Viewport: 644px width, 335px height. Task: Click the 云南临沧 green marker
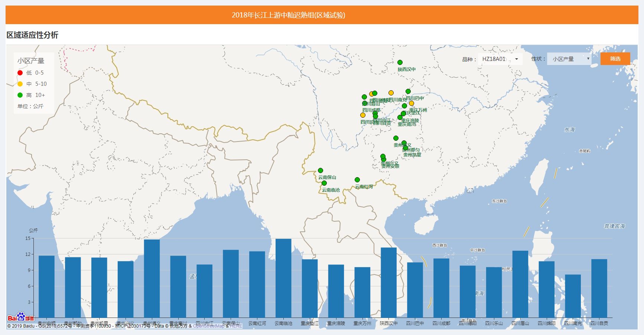tap(324, 183)
